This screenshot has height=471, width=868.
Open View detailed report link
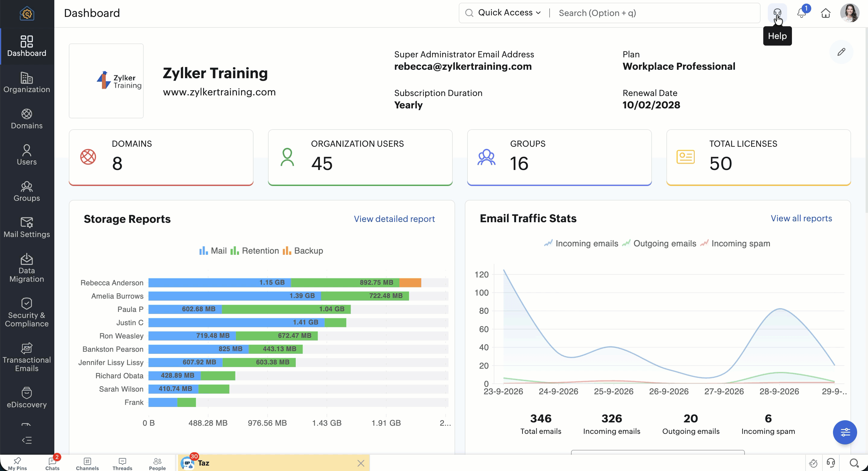coord(394,219)
